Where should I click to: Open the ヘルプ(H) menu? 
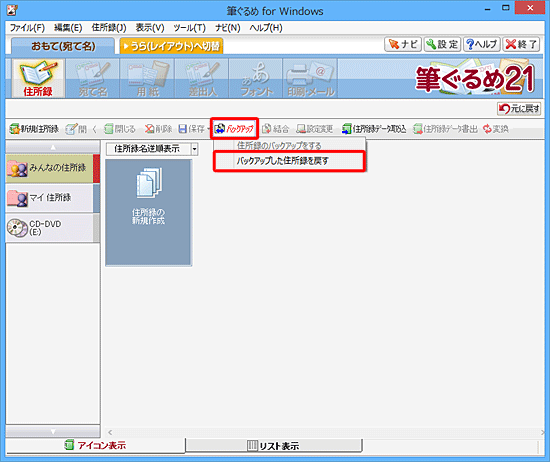pyautogui.click(x=266, y=28)
